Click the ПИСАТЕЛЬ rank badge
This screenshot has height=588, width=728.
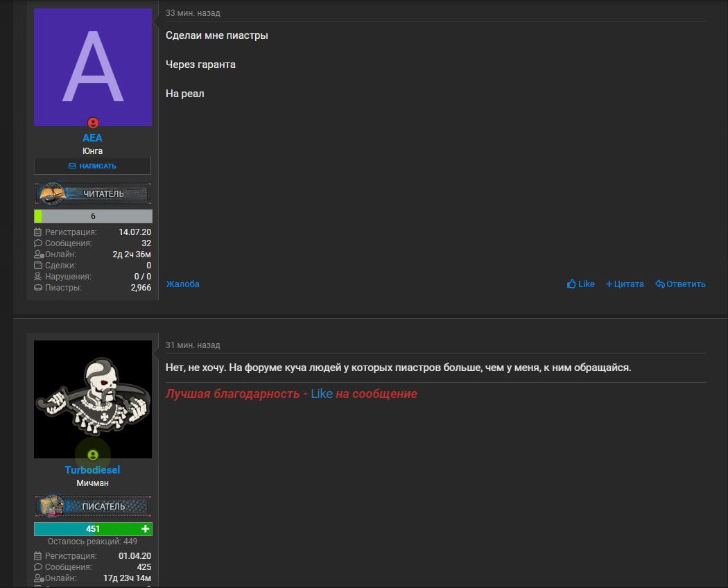pos(93,505)
